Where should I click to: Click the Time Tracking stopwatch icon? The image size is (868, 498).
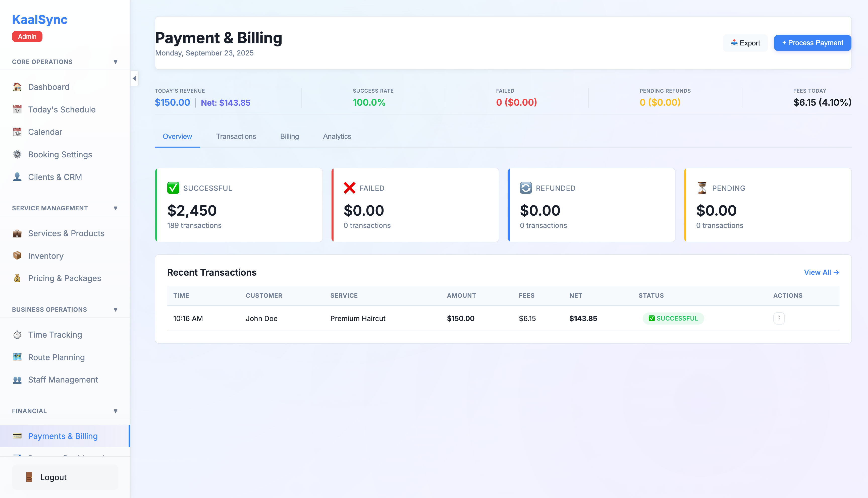point(17,335)
